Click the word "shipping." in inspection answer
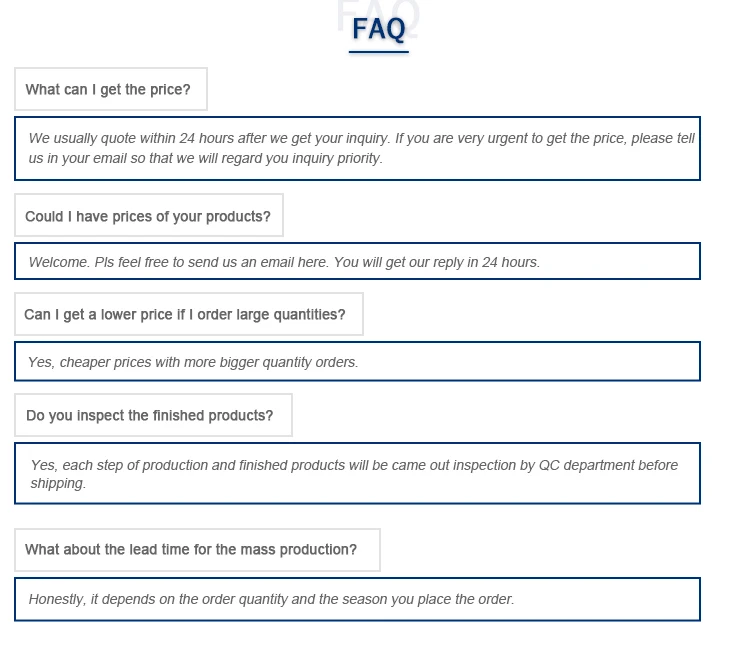 58,483
